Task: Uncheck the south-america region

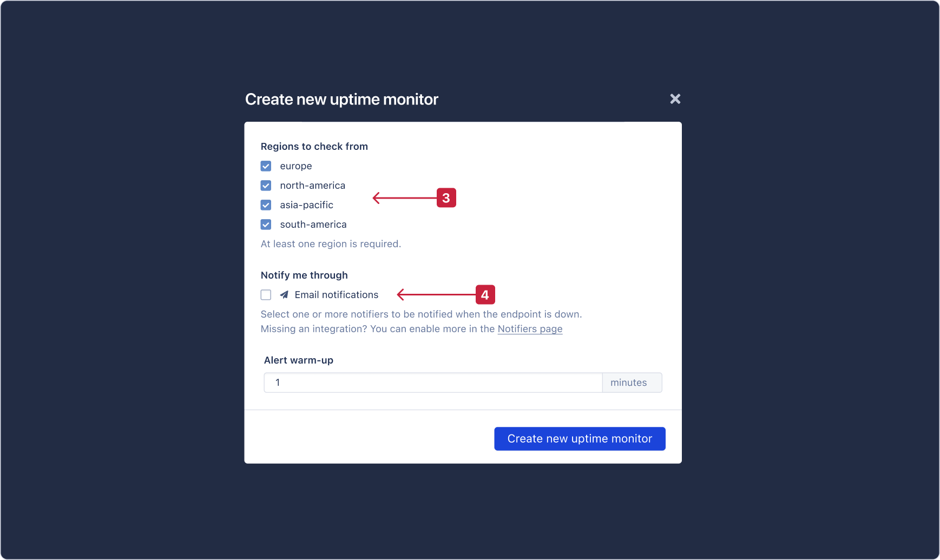Action: click(266, 224)
